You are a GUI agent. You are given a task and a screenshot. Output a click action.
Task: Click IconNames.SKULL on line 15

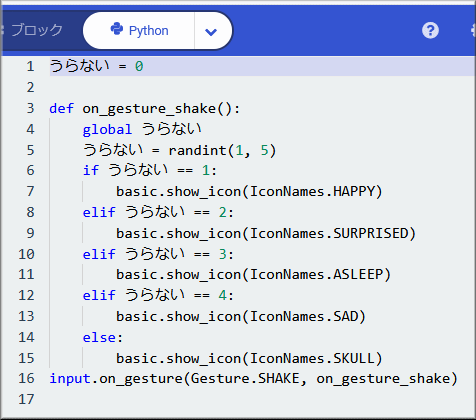pos(312,359)
